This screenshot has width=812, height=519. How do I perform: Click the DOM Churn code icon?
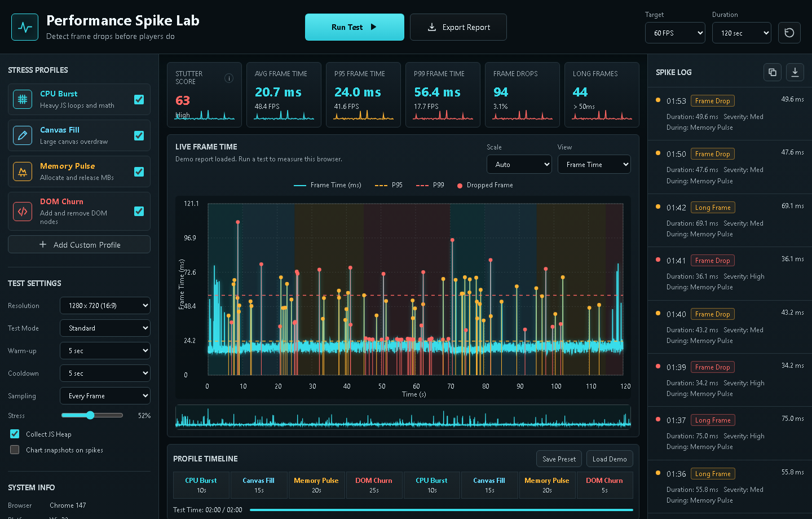click(23, 212)
